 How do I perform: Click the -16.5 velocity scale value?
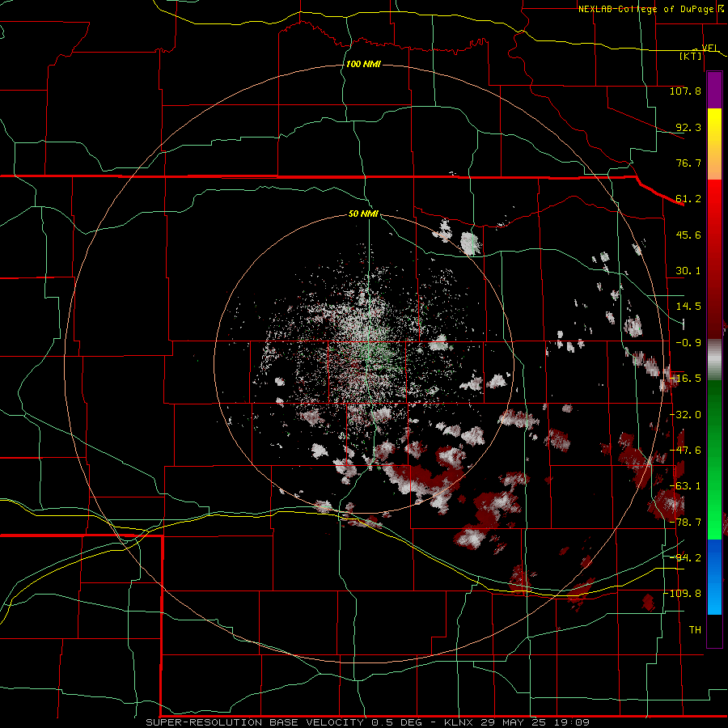[685, 379]
